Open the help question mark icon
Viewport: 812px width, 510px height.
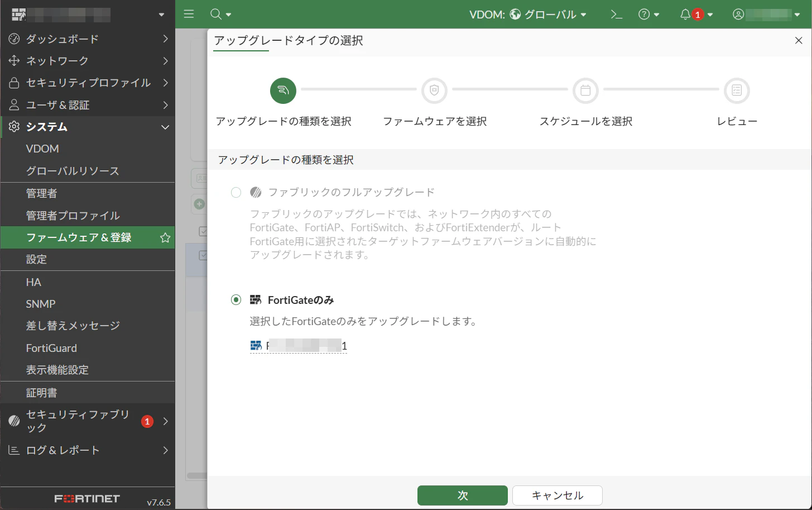[646, 14]
